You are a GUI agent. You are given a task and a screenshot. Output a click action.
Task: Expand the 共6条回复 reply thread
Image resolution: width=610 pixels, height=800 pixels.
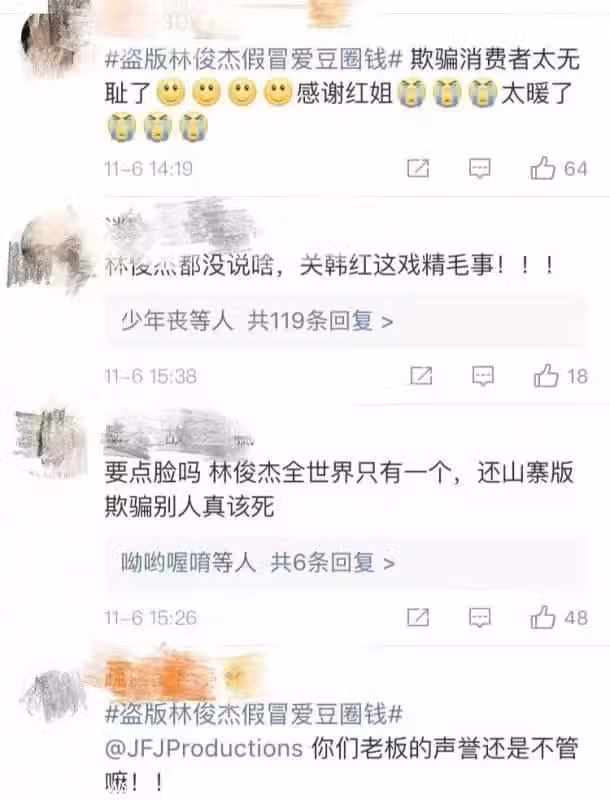tap(333, 563)
